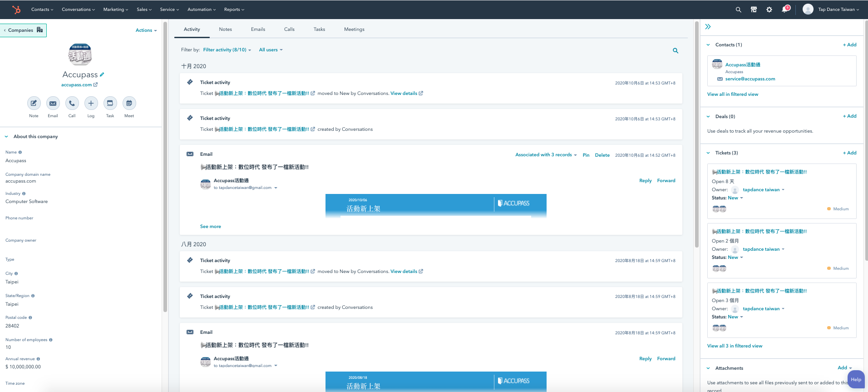Viewport: 868px width, 392px height.
Task: Click the Accupass company logo
Action: coord(80,55)
